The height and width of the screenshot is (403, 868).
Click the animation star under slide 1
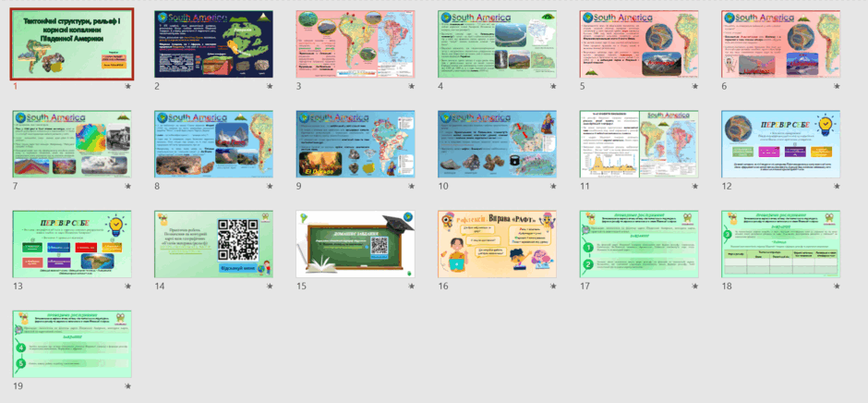coord(128,86)
